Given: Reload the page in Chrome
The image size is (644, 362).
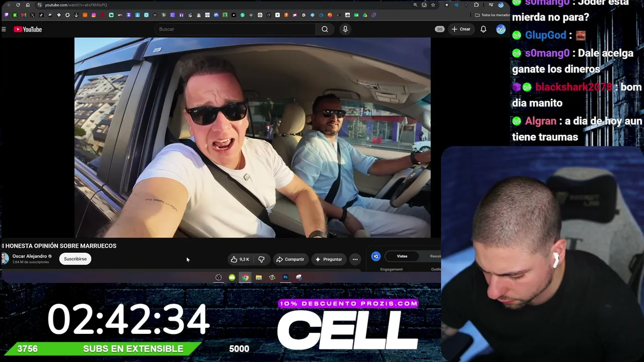Looking at the screenshot, I should (x=18, y=5).
